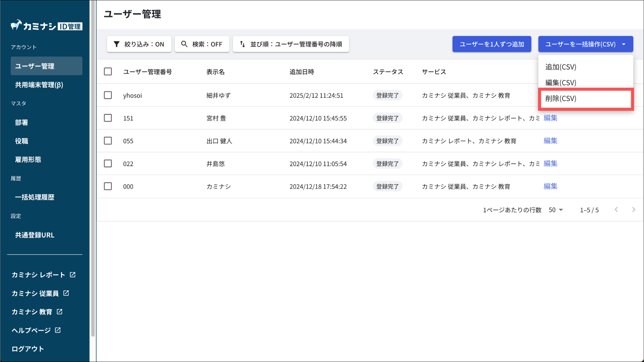Viewport: 644px width, 362px height.
Task: Click the Kaminashi ID管理 logo
Action: pos(46,26)
